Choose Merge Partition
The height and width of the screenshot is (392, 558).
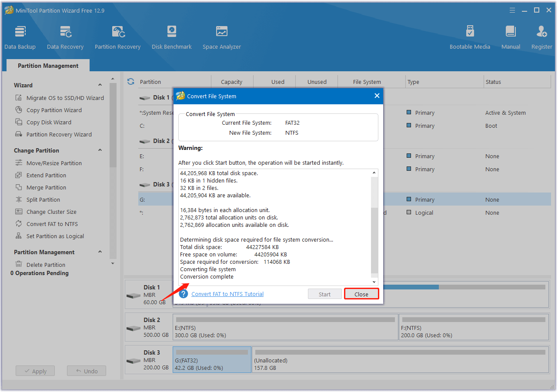point(40,187)
